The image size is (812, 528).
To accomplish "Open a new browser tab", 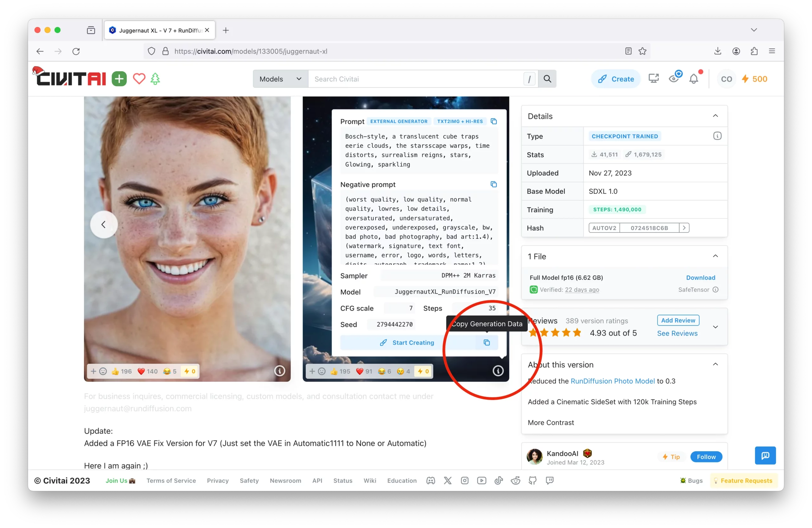I will click(226, 30).
